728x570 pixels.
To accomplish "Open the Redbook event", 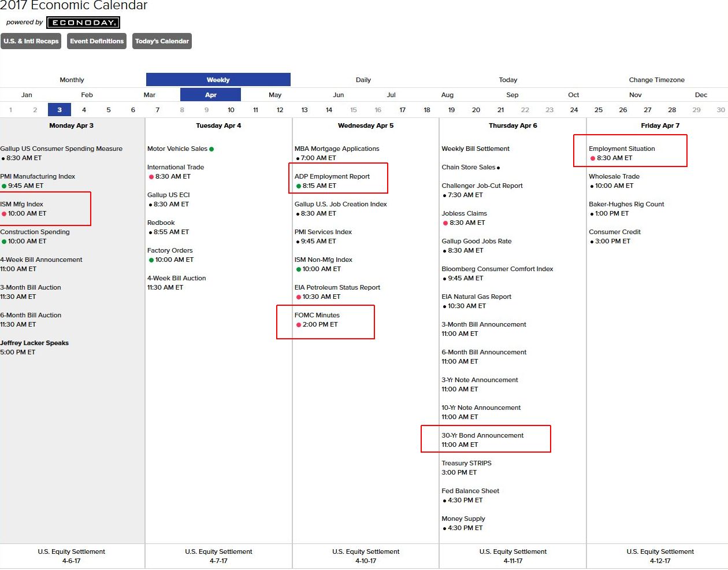I will pyautogui.click(x=161, y=223).
